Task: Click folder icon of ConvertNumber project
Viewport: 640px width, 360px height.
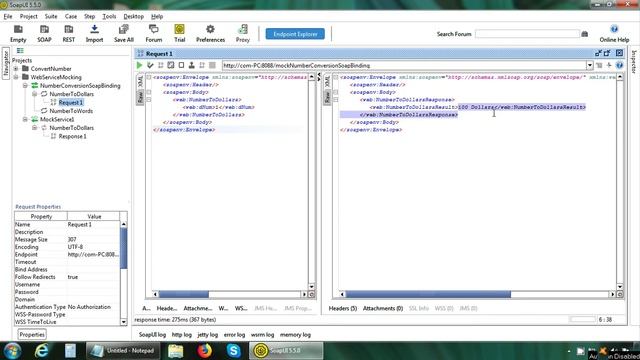Action: coord(25,69)
